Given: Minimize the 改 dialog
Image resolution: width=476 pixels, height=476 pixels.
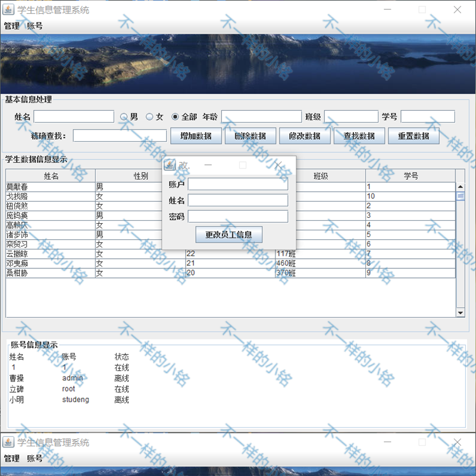Looking at the screenshot, I should (208, 165).
